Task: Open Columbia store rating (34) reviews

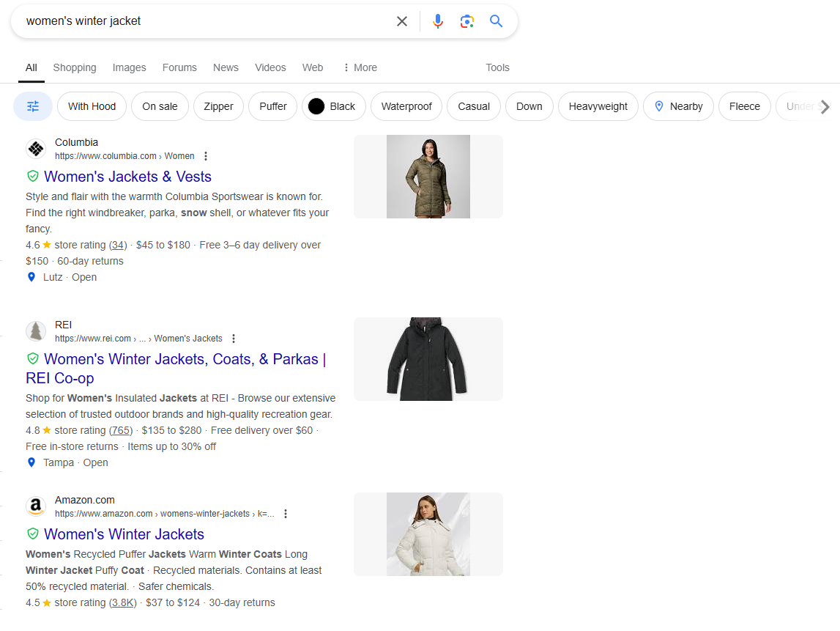Action: (x=118, y=245)
